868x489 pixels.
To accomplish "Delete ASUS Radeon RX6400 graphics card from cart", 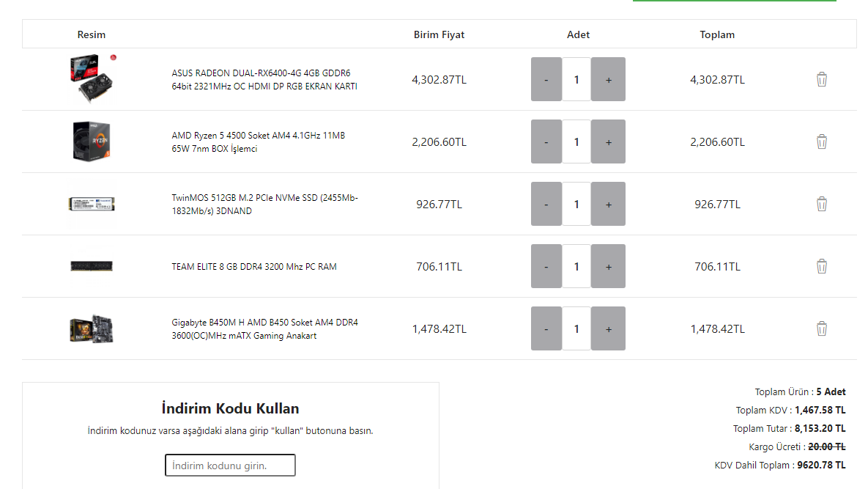I will tap(821, 79).
